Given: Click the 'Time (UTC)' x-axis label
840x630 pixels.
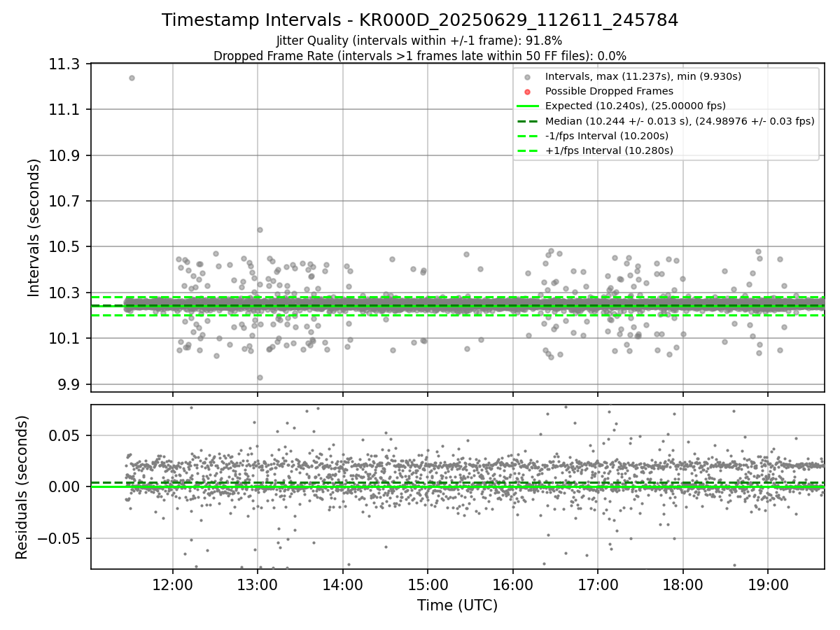Looking at the screenshot, I should 457,605.
